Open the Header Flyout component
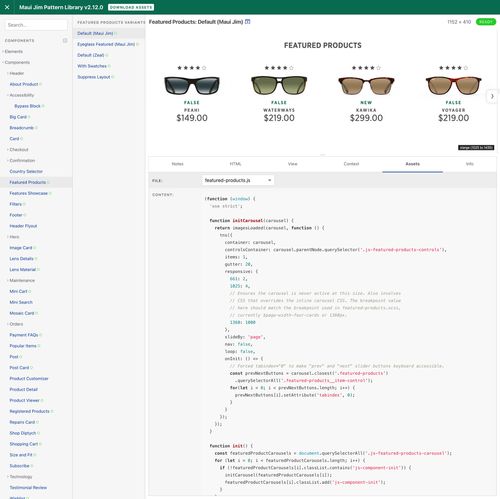 click(x=23, y=226)
